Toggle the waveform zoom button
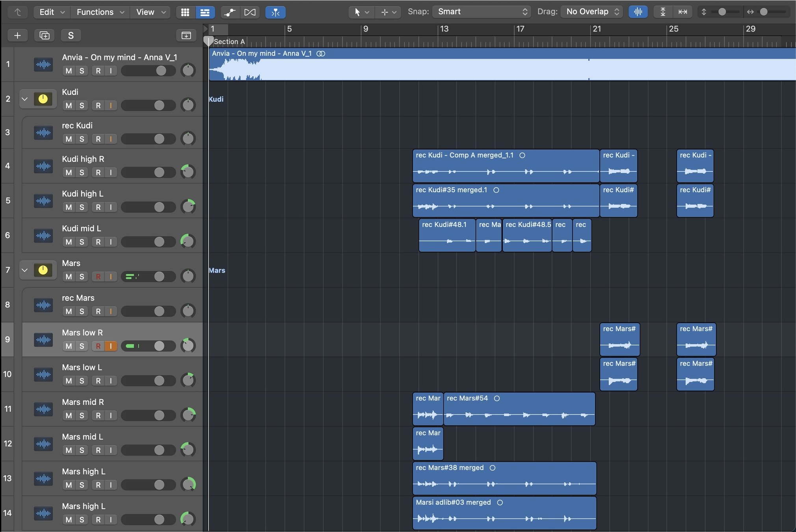Viewport: 796px width, 532px height. (x=638, y=12)
